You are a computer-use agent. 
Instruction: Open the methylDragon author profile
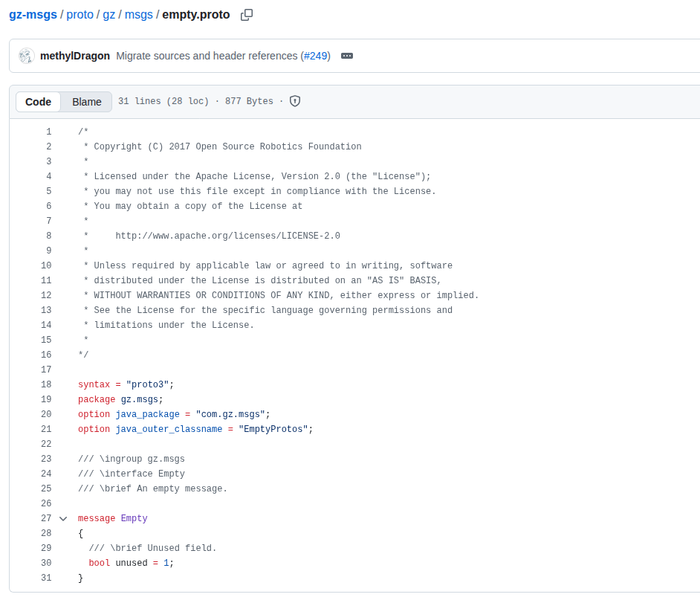tap(75, 56)
